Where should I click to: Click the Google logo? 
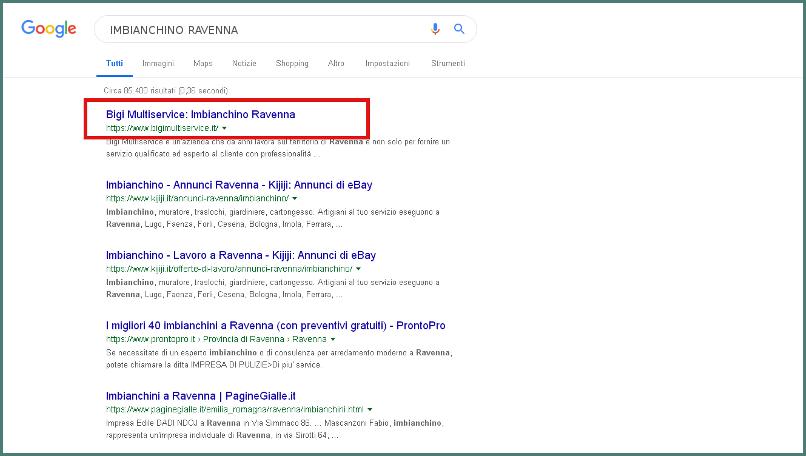[x=49, y=29]
